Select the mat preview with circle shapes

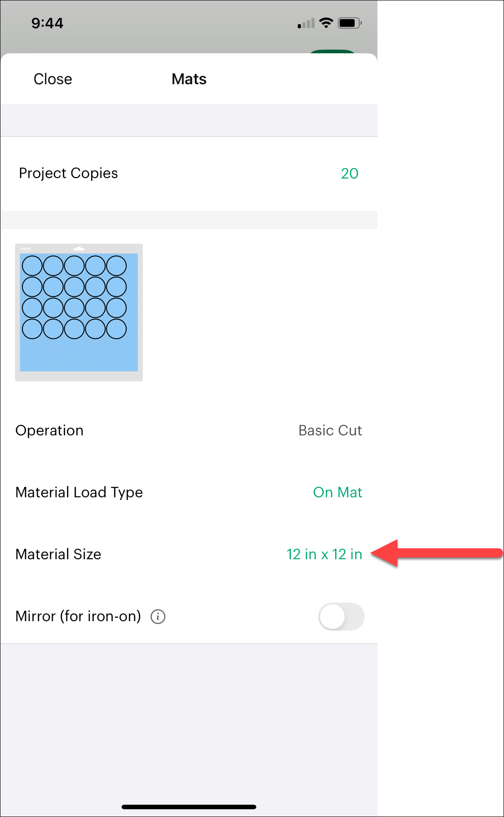pos(79,312)
